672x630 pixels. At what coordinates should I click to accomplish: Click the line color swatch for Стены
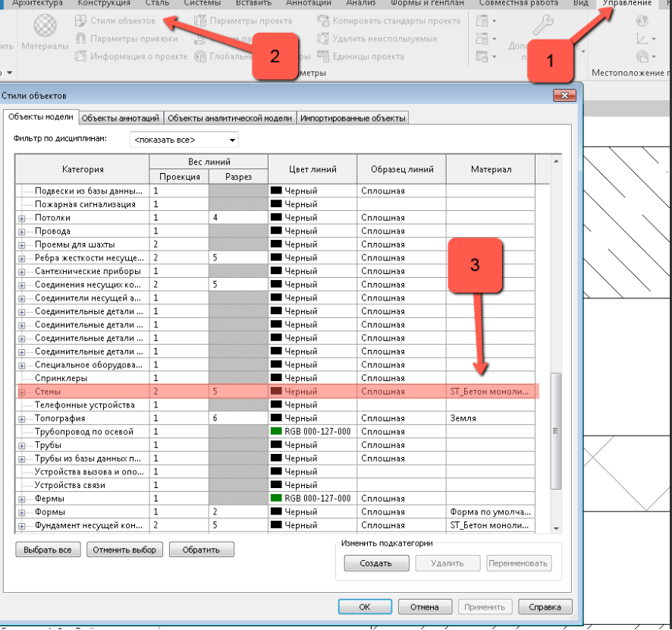tap(276, 391)
